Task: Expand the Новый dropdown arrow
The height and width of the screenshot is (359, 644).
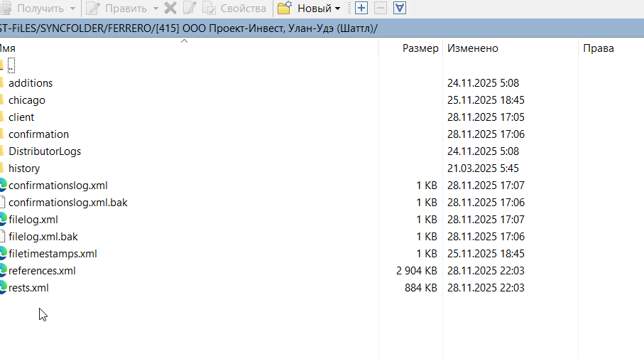Action: (x=337, y=9)
